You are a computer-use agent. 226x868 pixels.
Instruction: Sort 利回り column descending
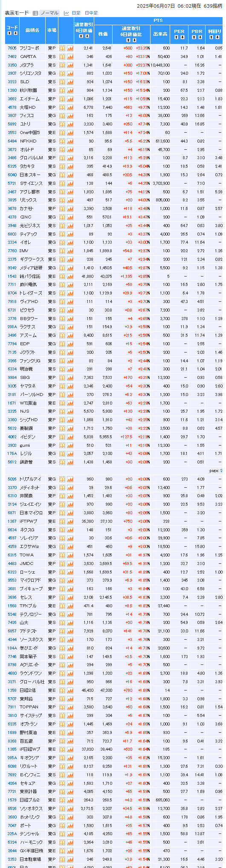tap(218, 37)
